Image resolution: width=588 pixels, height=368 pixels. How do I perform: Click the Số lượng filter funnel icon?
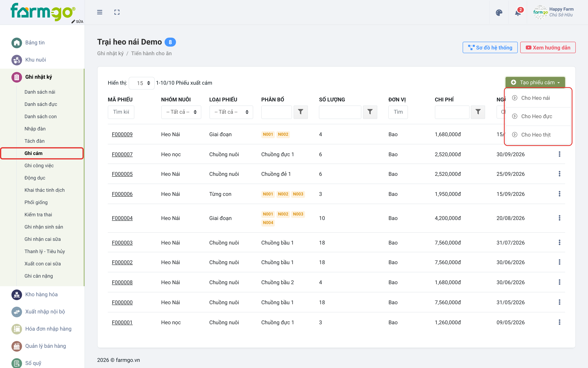coord(370,112)
